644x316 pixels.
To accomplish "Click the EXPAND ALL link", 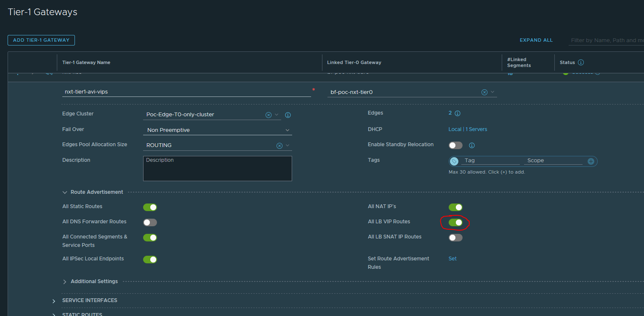I will pos(536,40).
